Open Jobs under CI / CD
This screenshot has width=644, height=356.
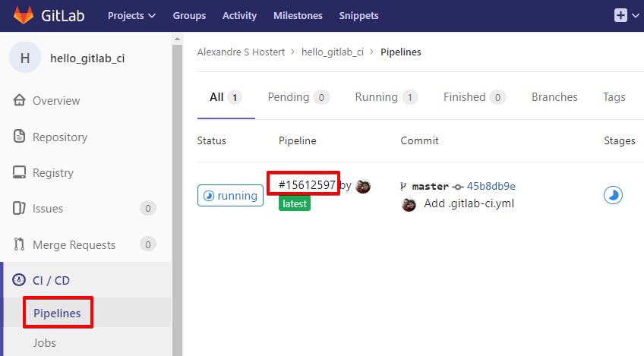pos(45,343)
